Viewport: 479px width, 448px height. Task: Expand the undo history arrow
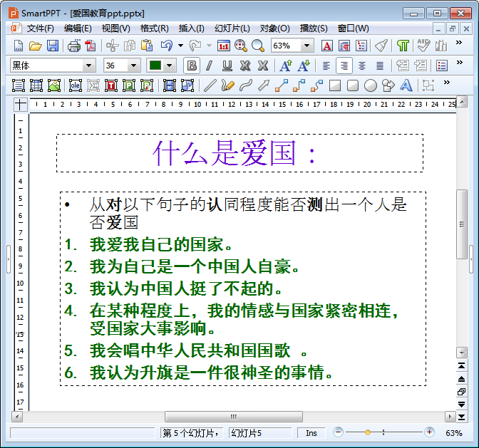click(180, 46)
